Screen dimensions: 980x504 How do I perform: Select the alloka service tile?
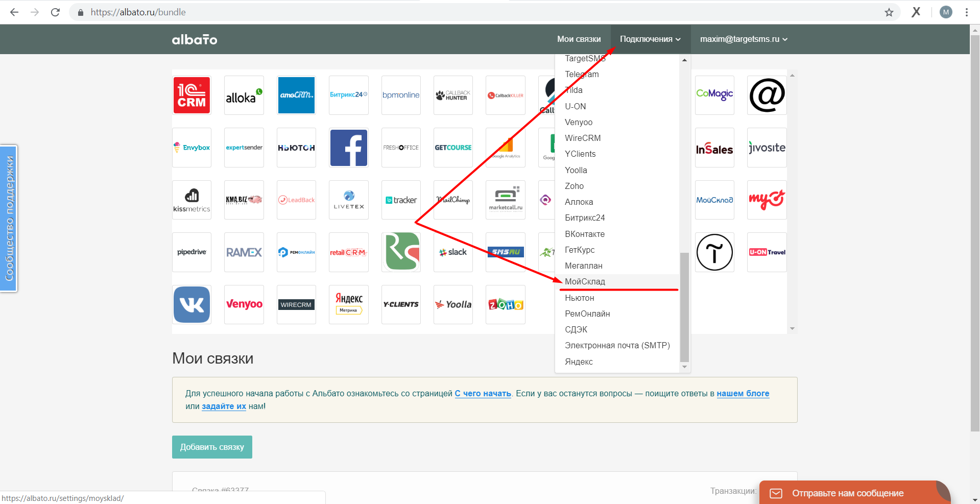coord(244,95)
